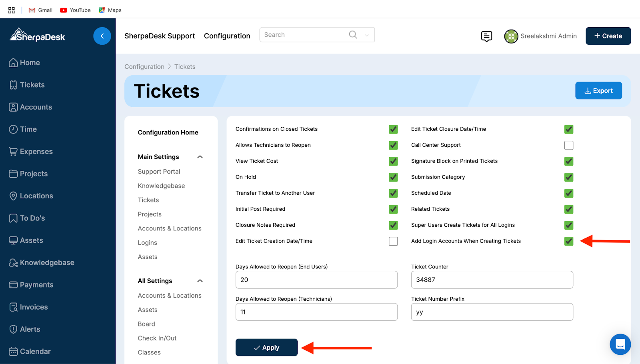
Task: Open Alerts from the sidebar
Action: (30, 329)
